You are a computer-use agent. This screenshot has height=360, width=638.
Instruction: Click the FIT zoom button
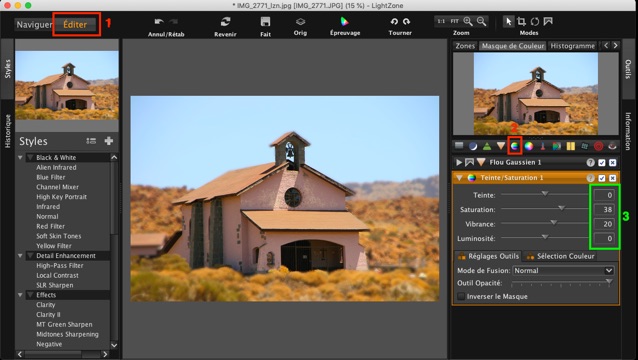coord(454,21)
